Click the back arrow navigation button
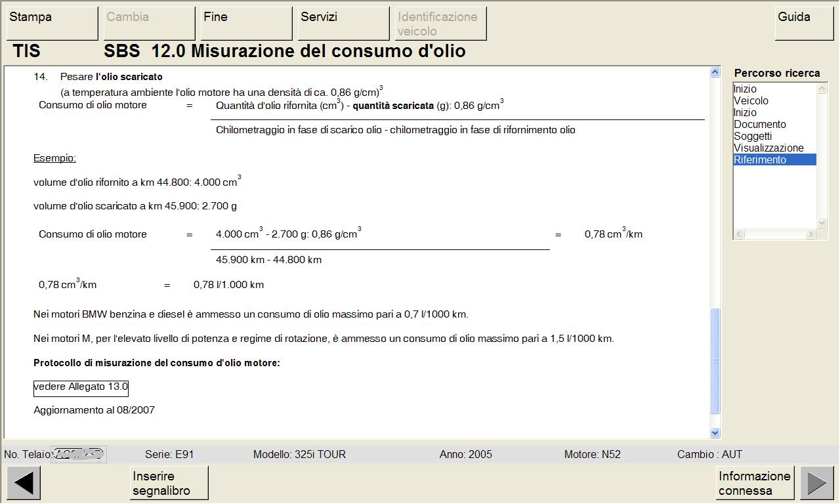 (24, 484)
